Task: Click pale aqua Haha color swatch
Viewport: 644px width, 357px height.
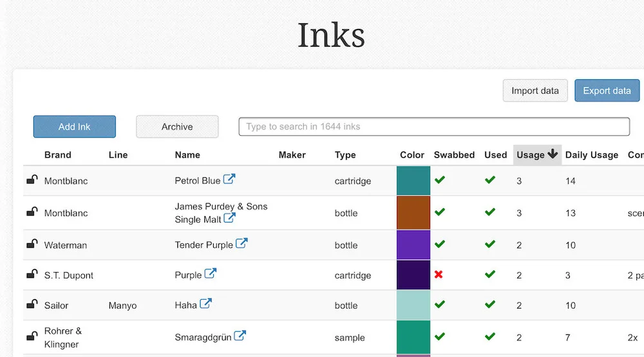Action: pyautogui.click(x=413, y=306)
